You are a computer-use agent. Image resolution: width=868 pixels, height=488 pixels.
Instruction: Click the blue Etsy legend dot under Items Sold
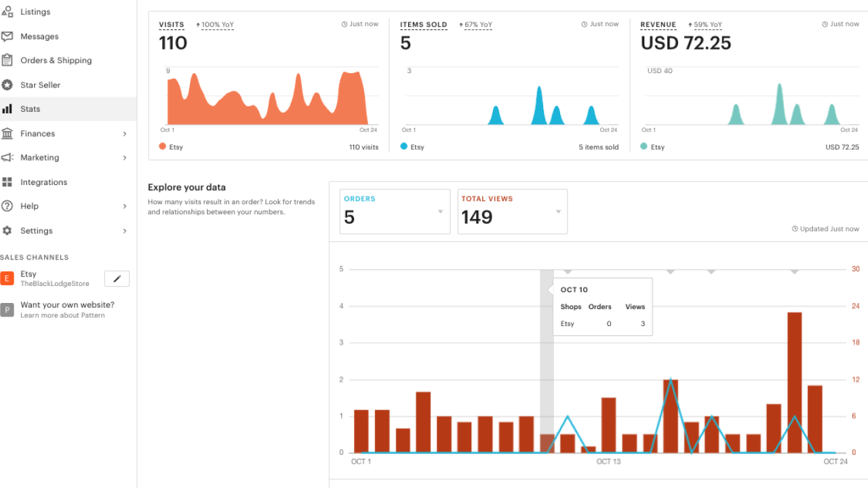(x=403, y=146)
